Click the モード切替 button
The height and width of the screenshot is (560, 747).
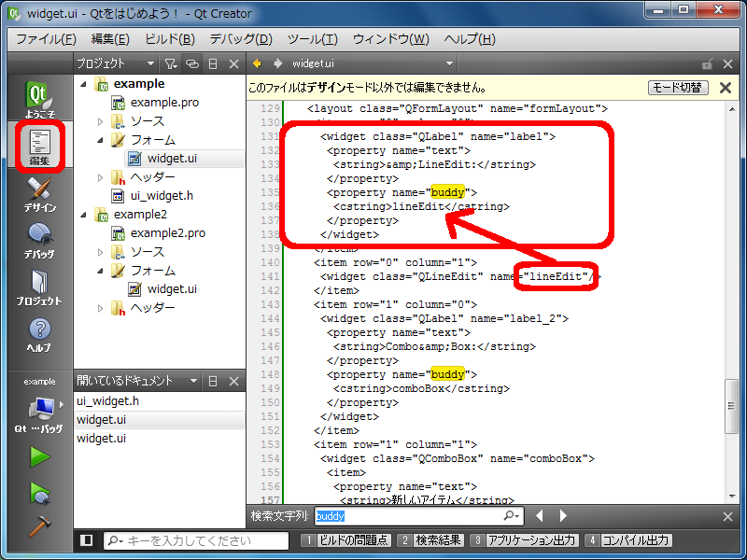pyautogui.click(x=678, y=88)
